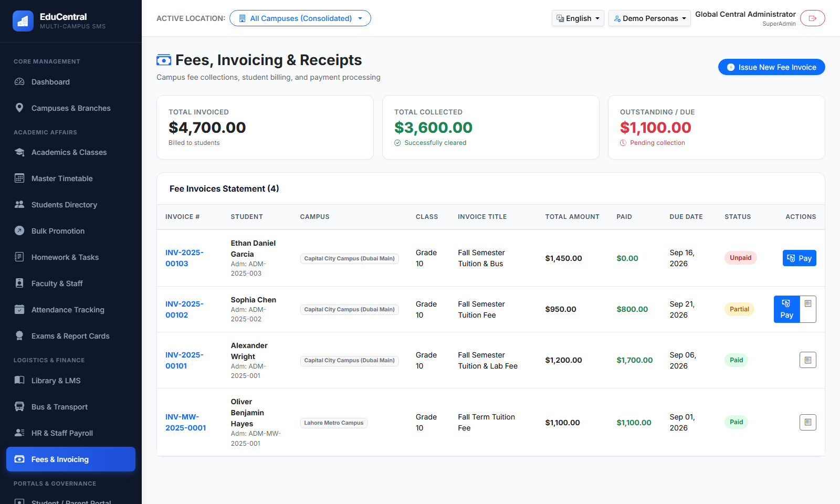This screenshot has width=840, height=504.
Task: View receipt icon for Oliver Benjamin Hayes invoice
Action: pyautogui.click(x=808, y=423)
